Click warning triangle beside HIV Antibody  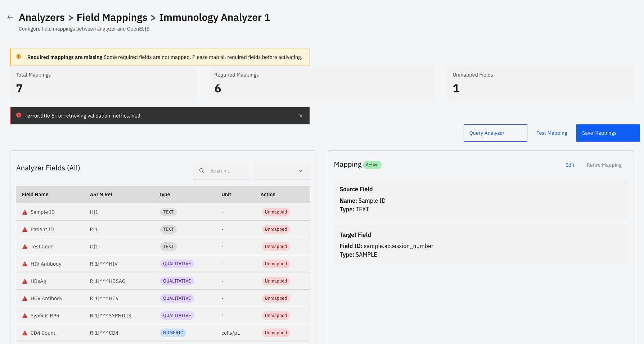(25, 264)
